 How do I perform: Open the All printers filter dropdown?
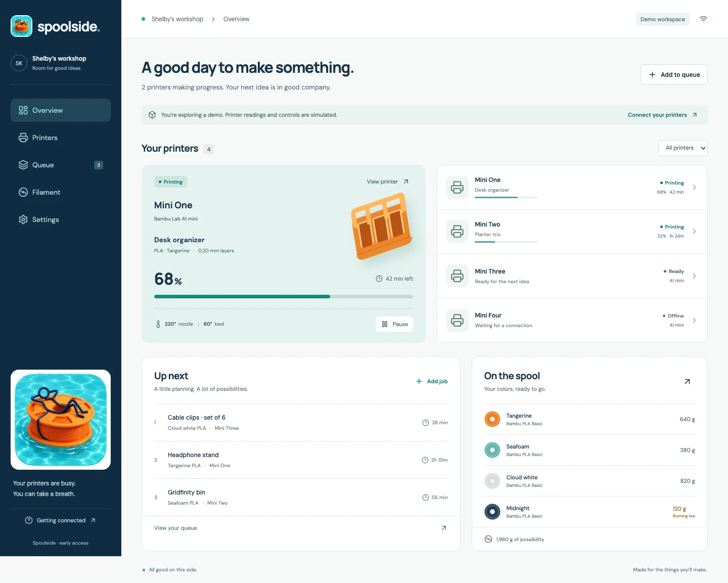tap(682, 148)
